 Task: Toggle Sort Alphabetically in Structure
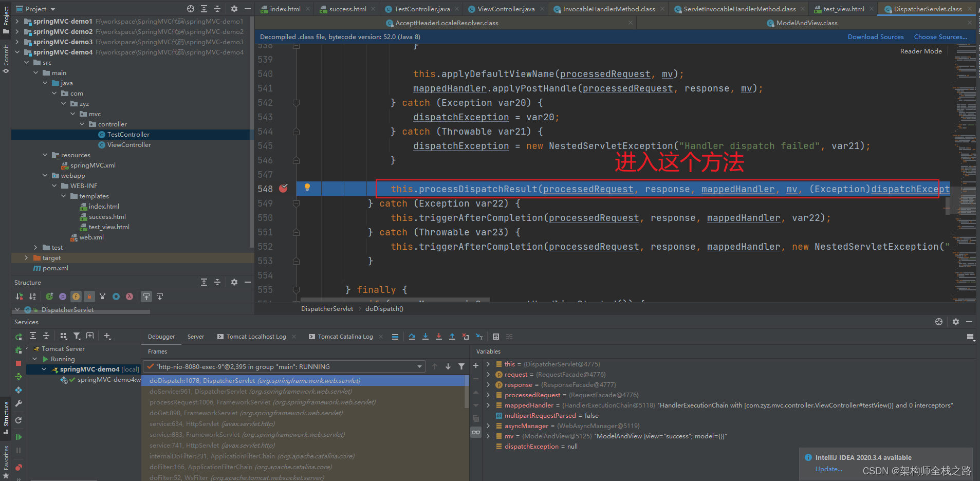pyautogui.click(x=32, y=297)
